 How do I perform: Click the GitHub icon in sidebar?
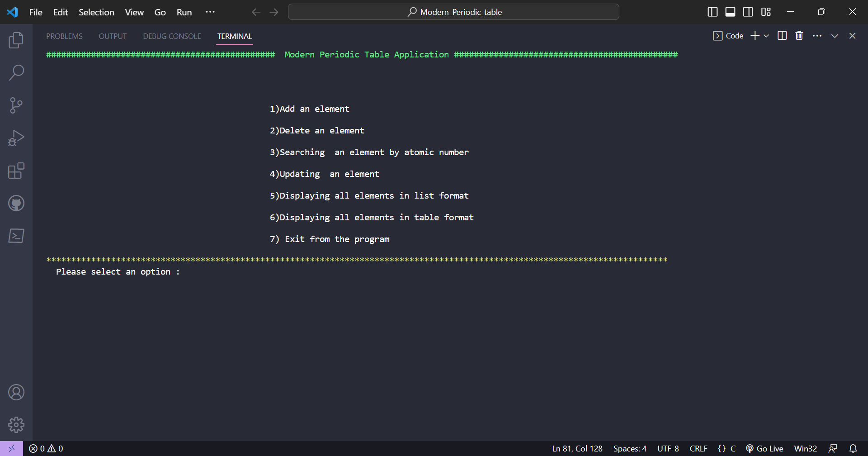(x=16, y=203)
